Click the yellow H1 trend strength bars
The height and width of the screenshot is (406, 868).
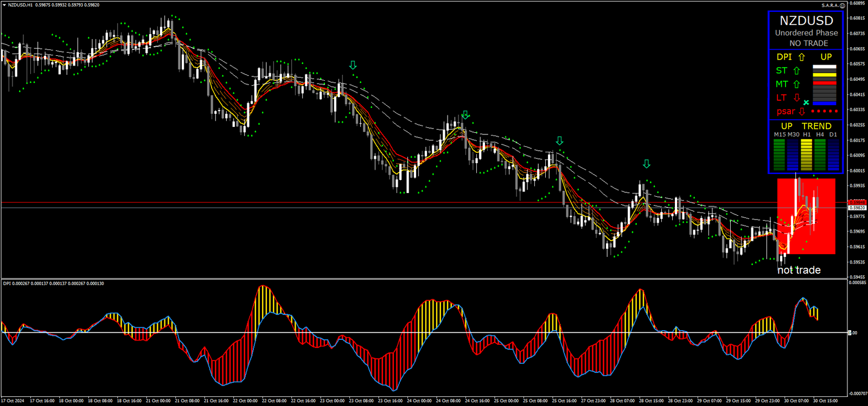[x=806, y=154]
